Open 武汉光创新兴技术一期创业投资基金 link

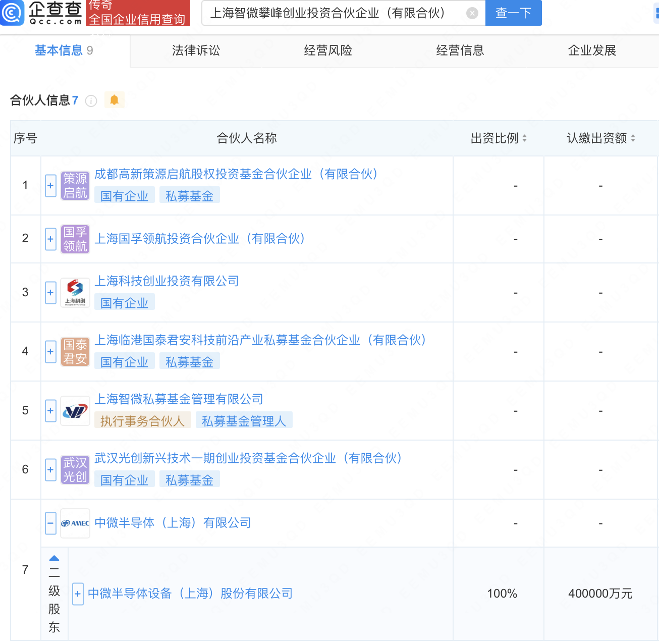coord(248,458)
